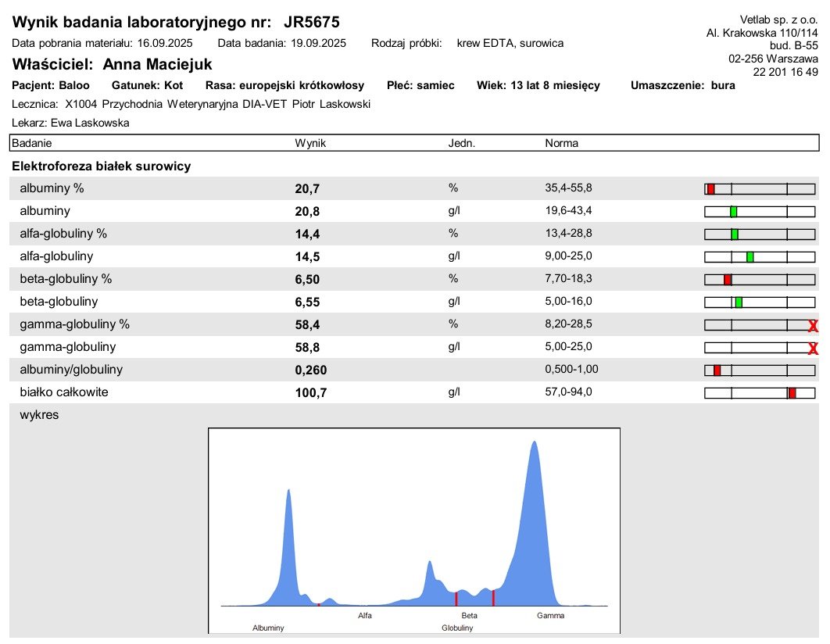Click the Wynik column header
Screen dimensions: 830x644
pos(311,143)
